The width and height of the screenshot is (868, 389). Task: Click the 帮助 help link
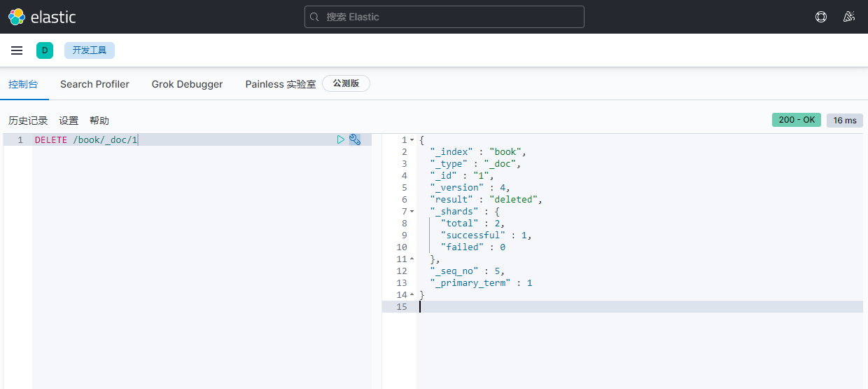point(99,121)
